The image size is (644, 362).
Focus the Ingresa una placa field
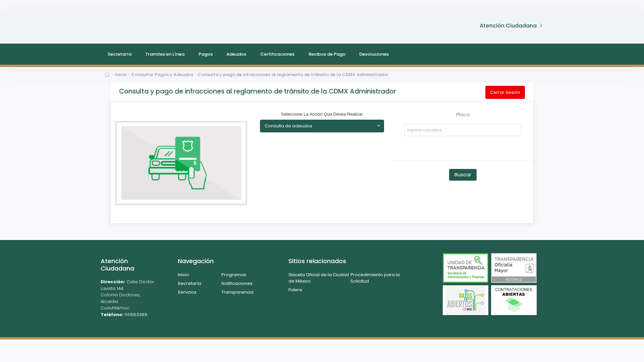pyautogui.click(x=463, y=130)
